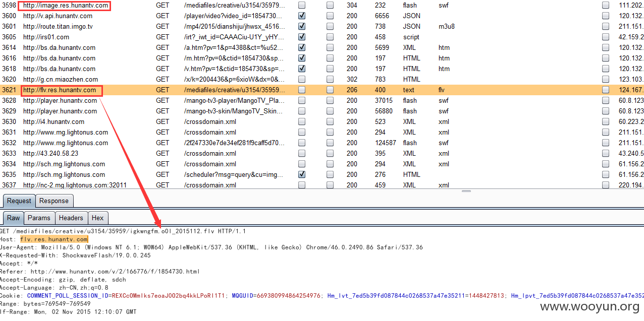Select host http://v.api.hunantv.com in row 3600

coord(58,16)
